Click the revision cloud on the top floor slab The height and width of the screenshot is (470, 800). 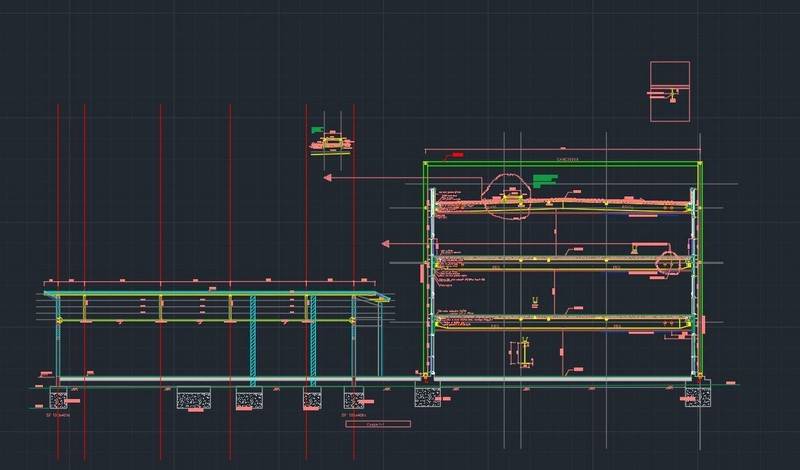pos(511,190)
